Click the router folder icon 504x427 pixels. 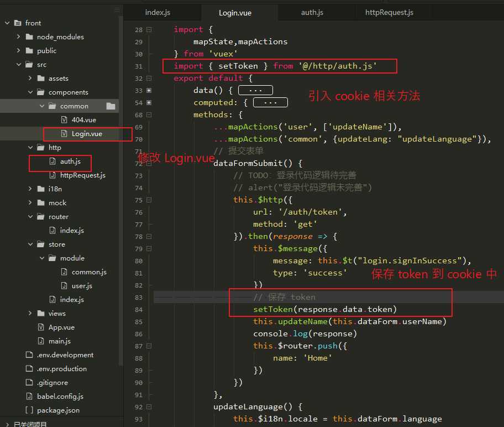coord(41,217)
